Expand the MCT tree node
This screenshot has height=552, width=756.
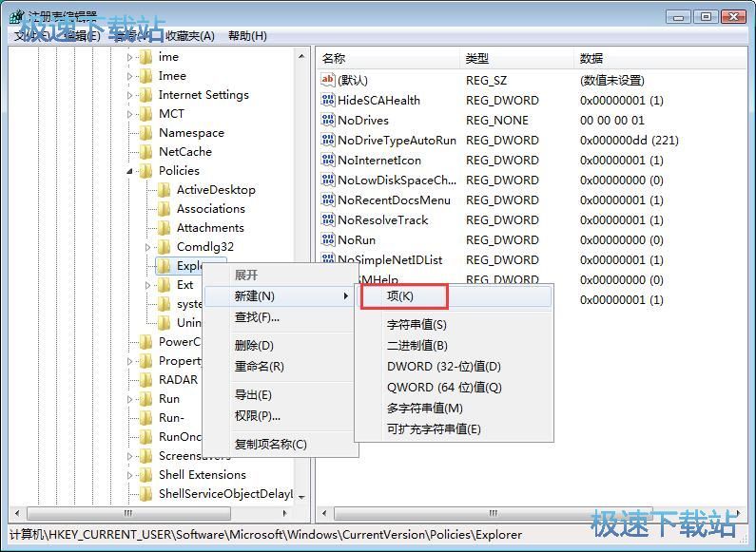(129, 114)
